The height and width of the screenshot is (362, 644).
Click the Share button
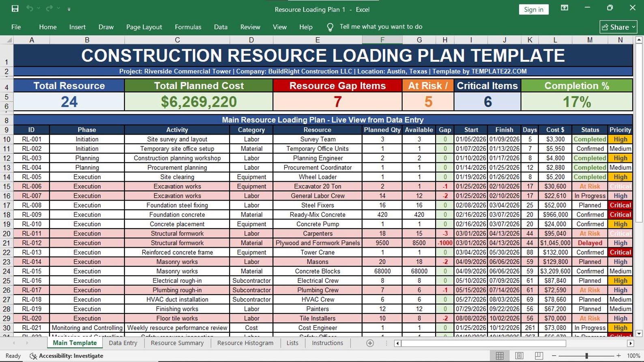(618, 27)
